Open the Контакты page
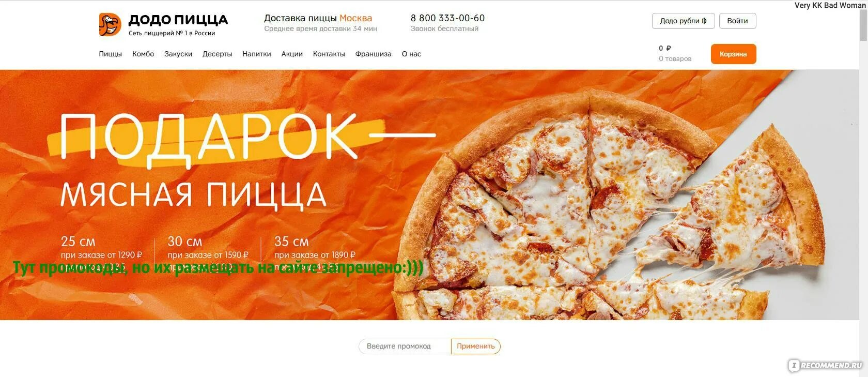Viewport: 868px width, 377px height. (329, 54)
